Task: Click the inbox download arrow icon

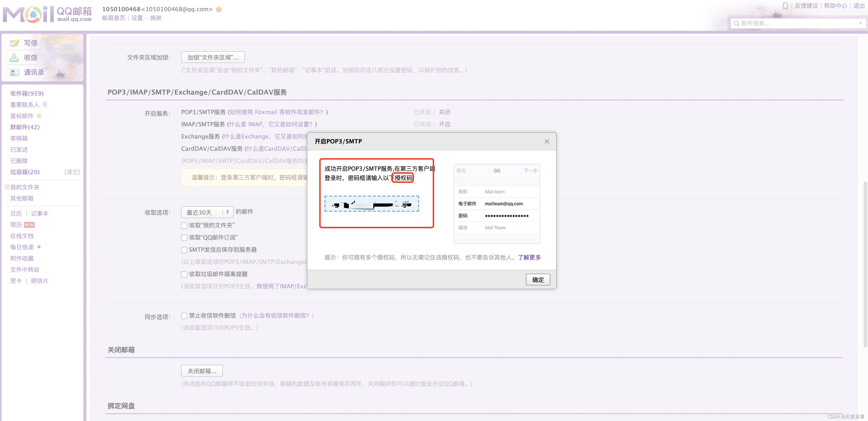Action: (x=14, y=58)
